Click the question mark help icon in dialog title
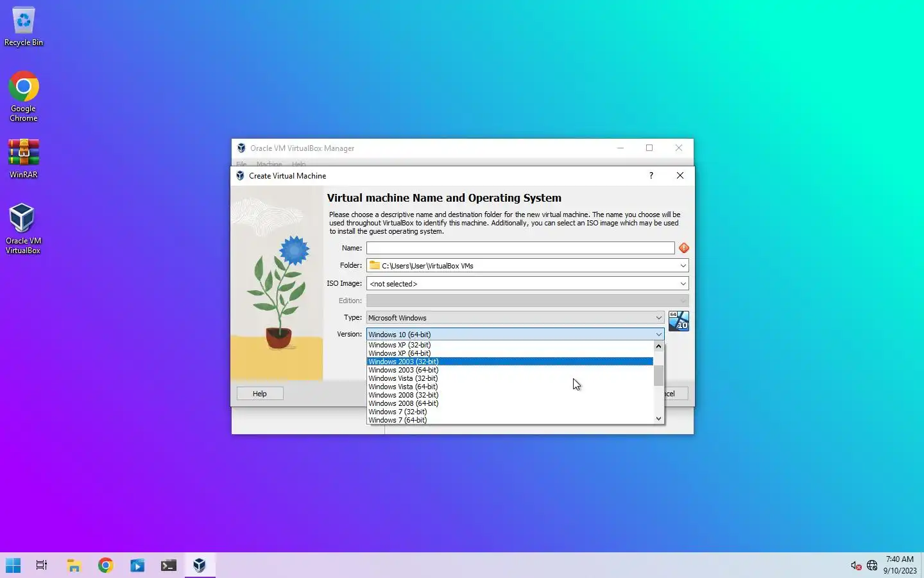924x578 pixels. tap(651, 175)
